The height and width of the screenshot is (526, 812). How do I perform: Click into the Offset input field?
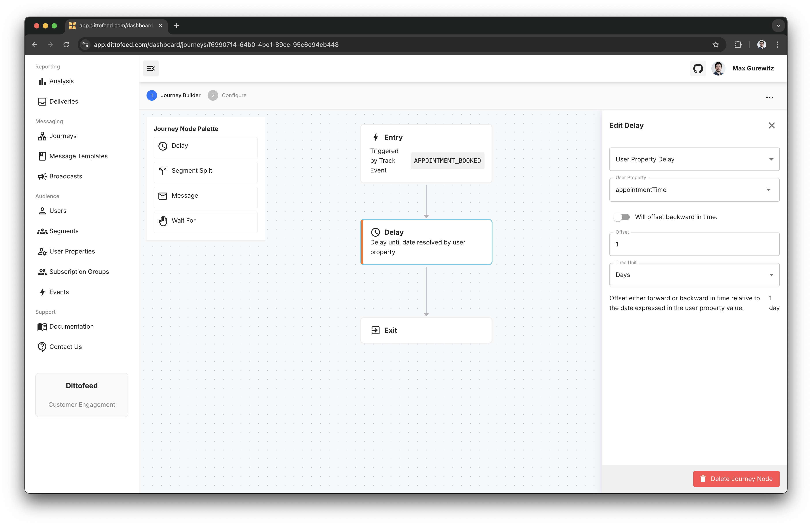coord(694,244)
